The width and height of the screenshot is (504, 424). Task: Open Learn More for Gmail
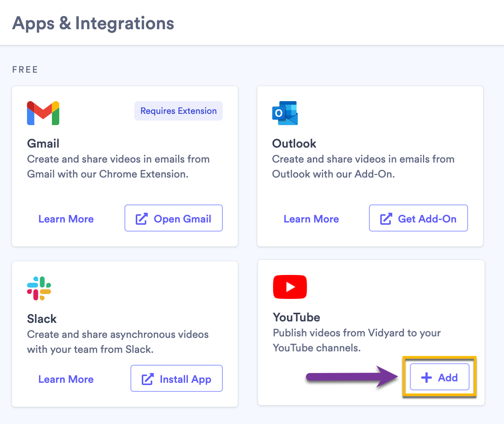click(66, 219)
